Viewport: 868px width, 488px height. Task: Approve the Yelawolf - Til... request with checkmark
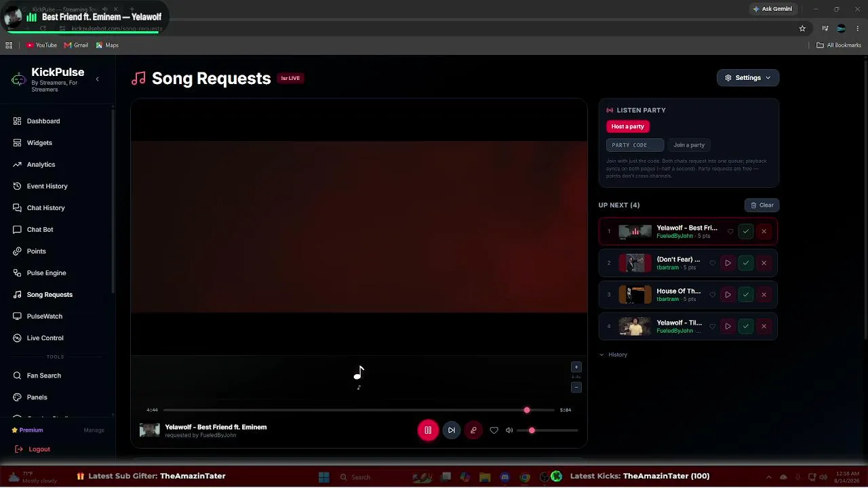746,327
